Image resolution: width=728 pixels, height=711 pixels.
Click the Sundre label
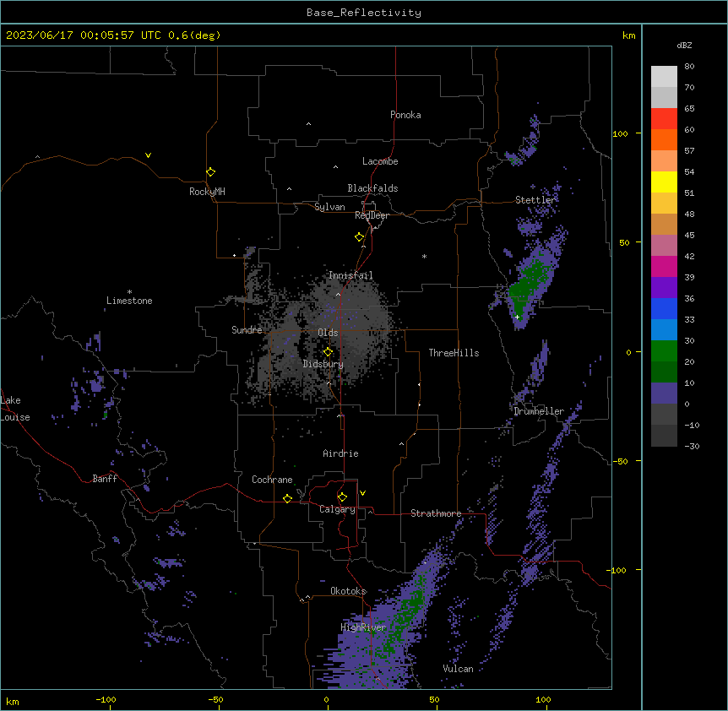pos(247,330)
